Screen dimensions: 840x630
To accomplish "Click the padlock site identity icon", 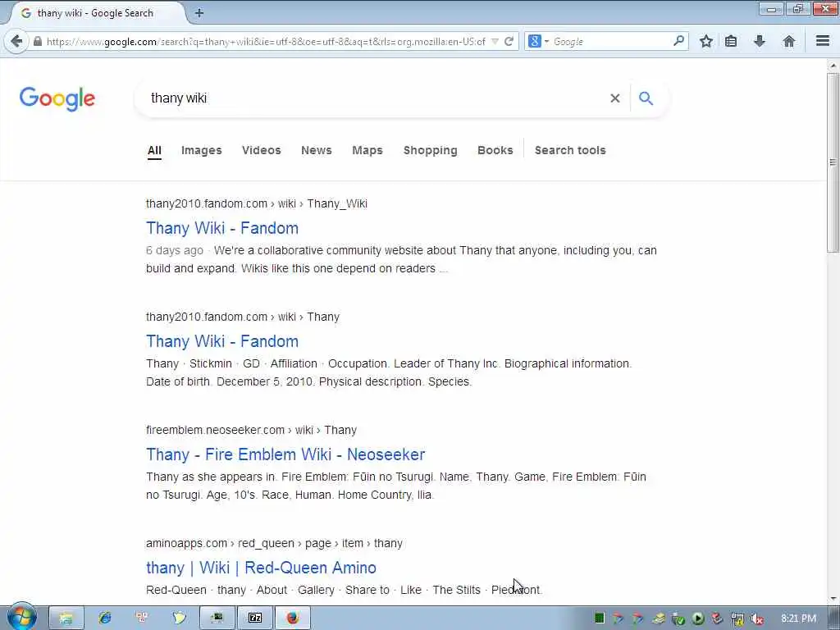I will tap(38, 41).
